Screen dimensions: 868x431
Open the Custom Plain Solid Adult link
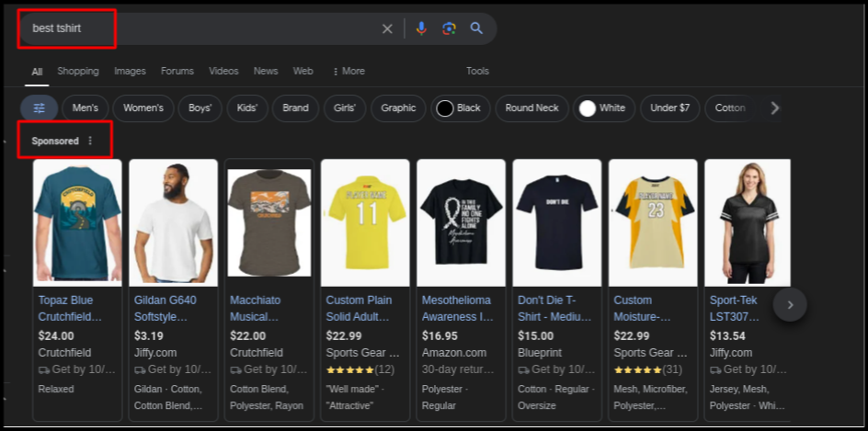click(359, 309)
